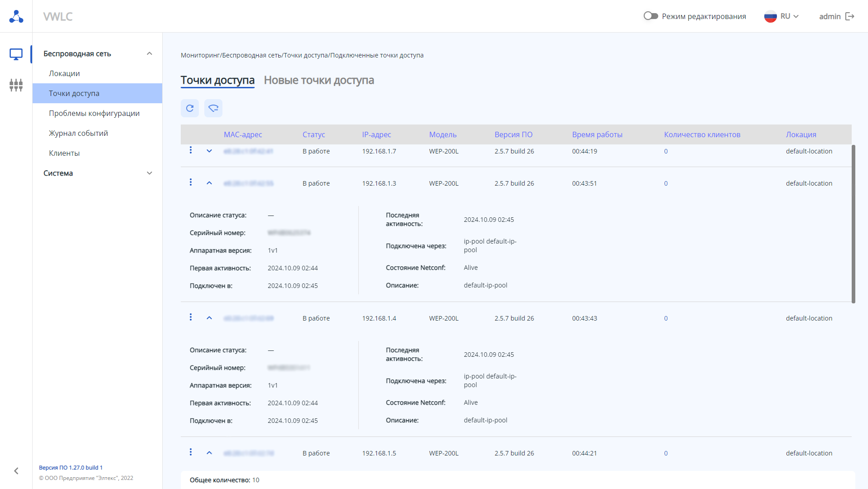The width and height of the screenshot is (868, 489).
Task: Enable the Режим редактирования toggle
Action: point(651,16)
